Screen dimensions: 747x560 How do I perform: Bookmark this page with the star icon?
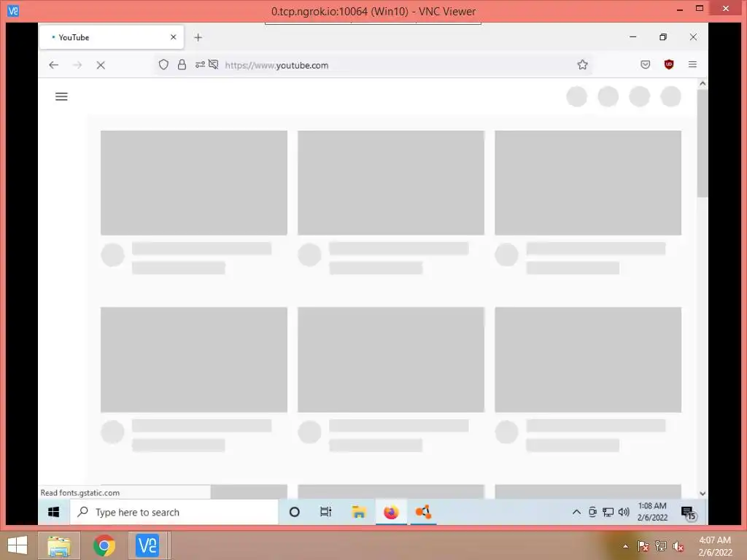point(582,65)
